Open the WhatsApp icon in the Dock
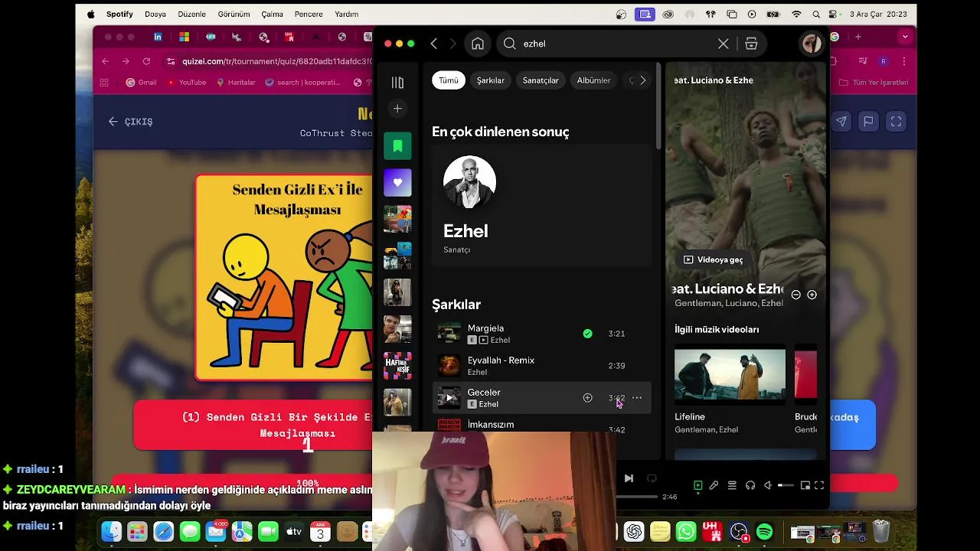Image resolution: width=980 pixels, height=551 pixels. click(686, 531)
